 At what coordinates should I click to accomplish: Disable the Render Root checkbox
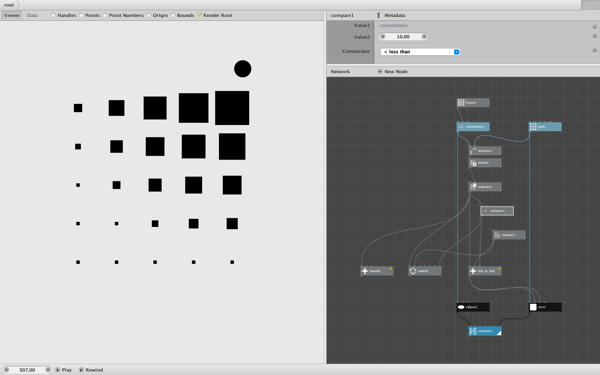pos(199,15)
